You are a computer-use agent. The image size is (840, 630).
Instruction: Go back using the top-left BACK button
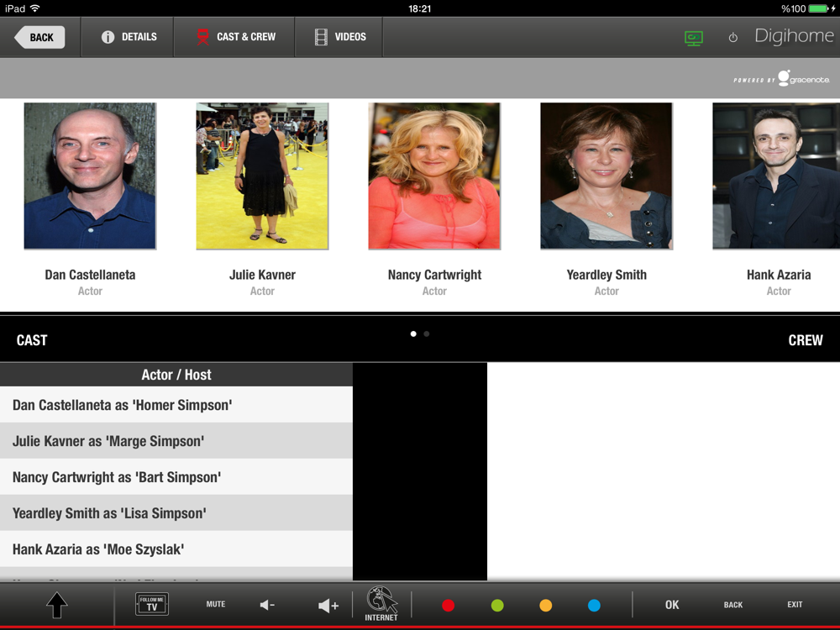pyautogui.click(x=39, y=37)
